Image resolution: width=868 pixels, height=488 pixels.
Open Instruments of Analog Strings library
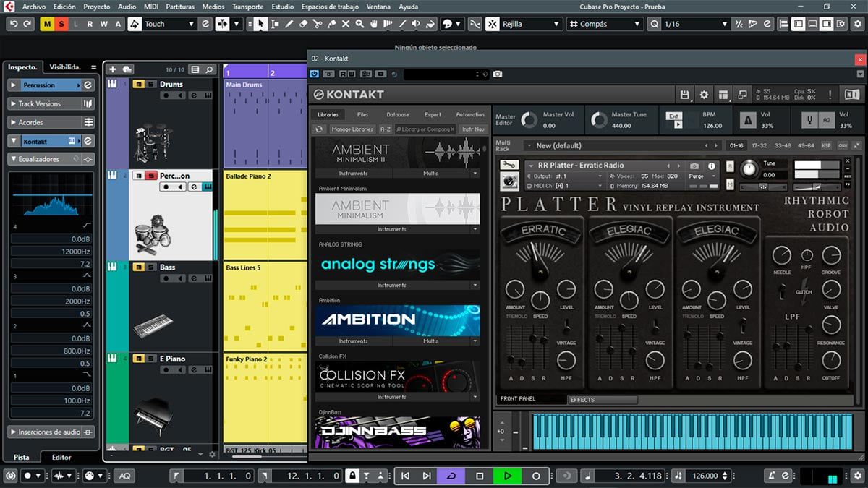pos(391,285)
